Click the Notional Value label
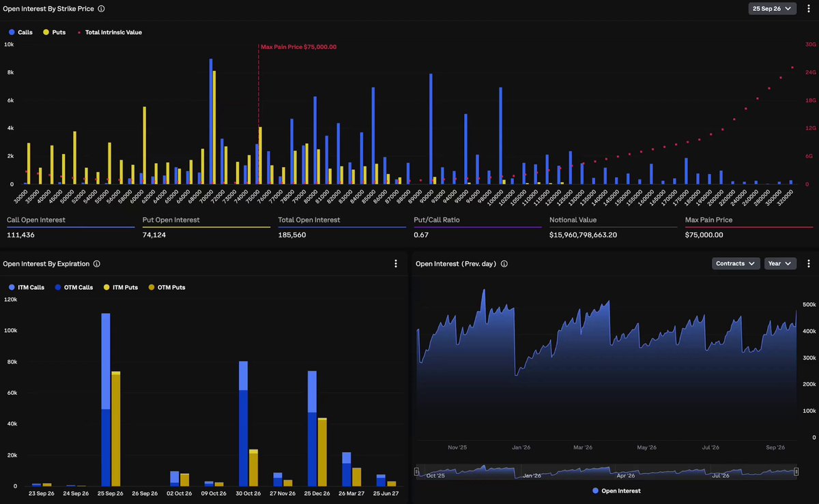This screenshot has height=504, width=819. point(573,220)
